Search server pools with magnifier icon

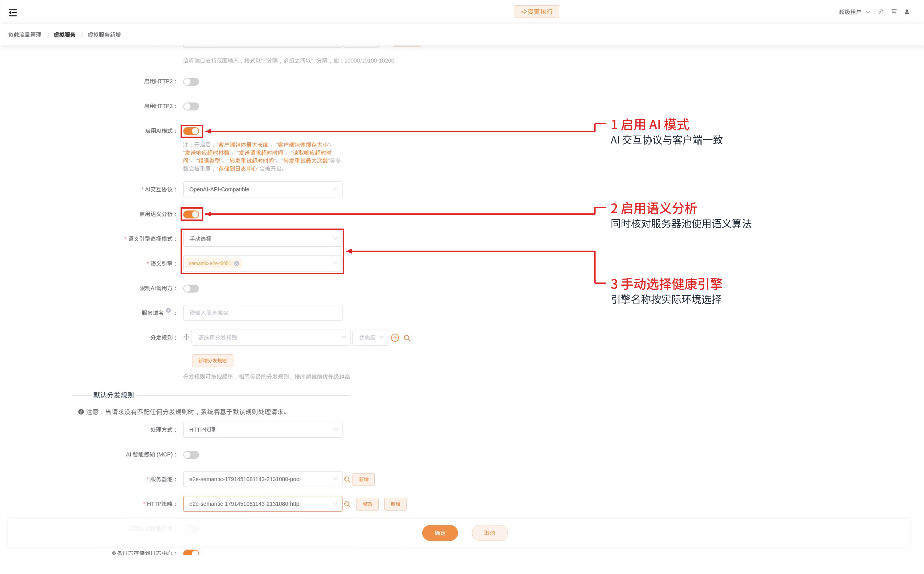click(347, 479)
